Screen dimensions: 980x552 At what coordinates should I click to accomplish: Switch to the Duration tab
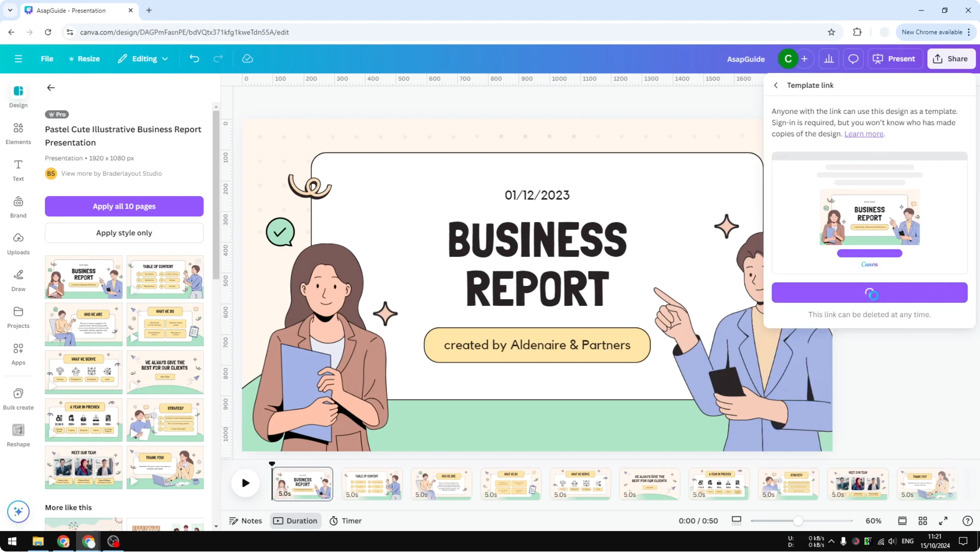coord(296,520)
